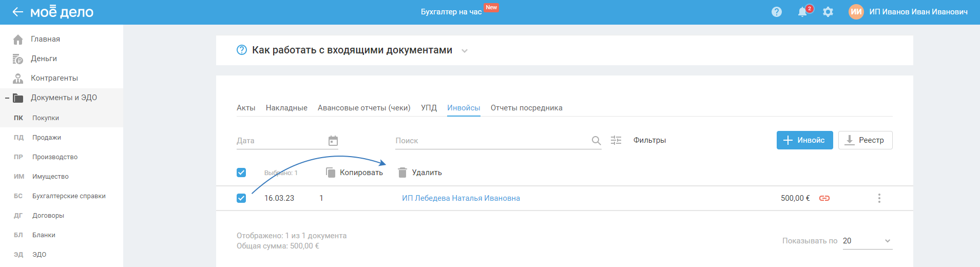The height and width of the screenshot is (267, 980).
Task: Click the Контрагенты people icon
Action: click(x=18, y=79)
